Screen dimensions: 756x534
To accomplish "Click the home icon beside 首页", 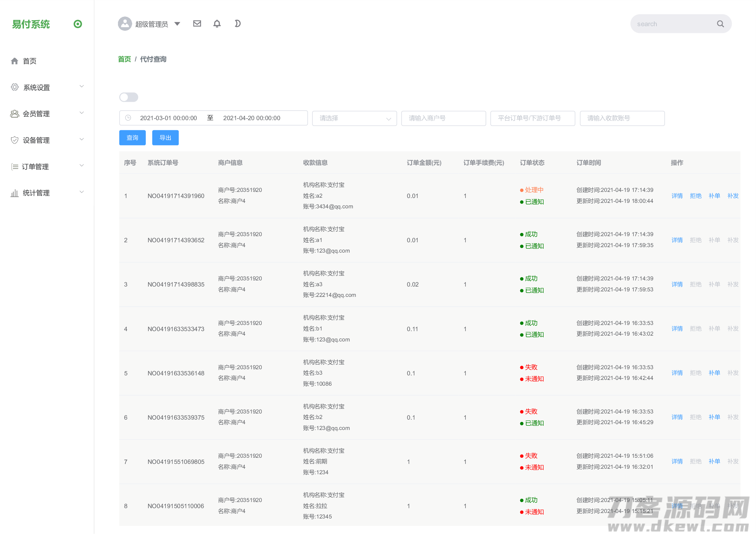I will [x=15, y=61].
